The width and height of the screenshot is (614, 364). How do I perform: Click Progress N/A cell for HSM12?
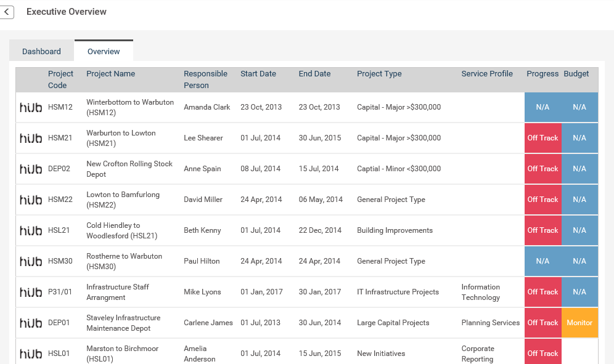pos(542,107)
